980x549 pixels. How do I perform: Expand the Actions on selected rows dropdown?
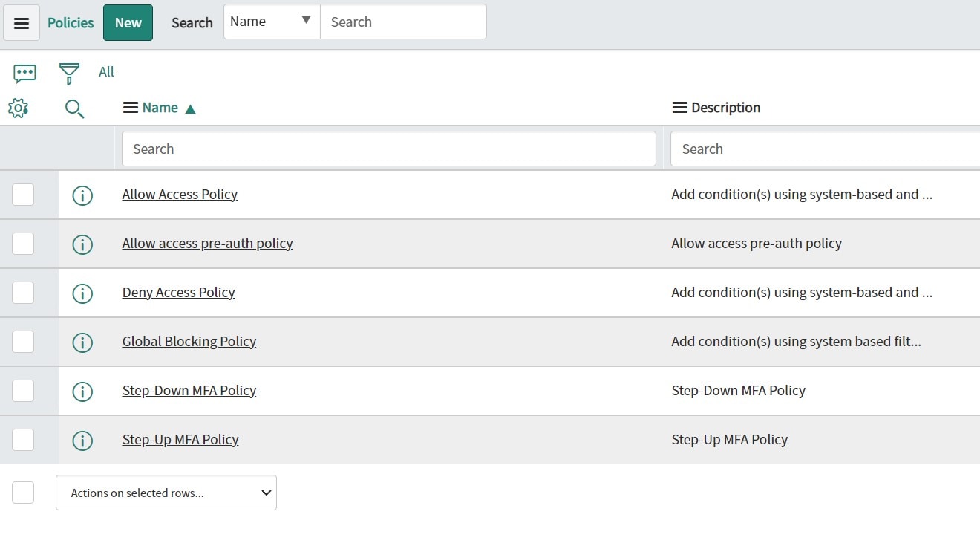click(166, 493)
